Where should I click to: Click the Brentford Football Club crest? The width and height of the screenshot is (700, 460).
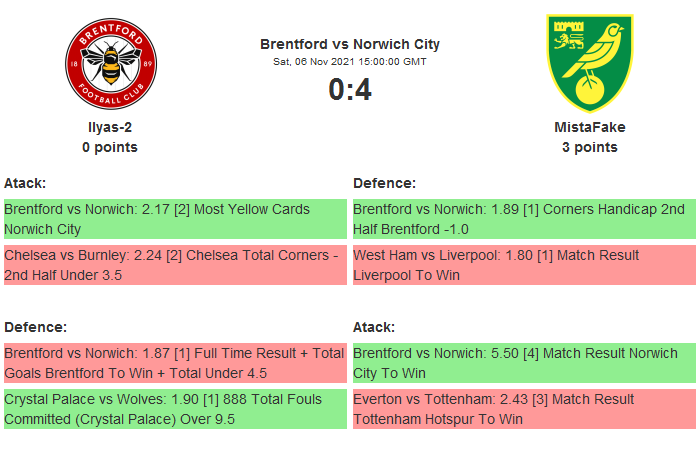tap(110, 65)
